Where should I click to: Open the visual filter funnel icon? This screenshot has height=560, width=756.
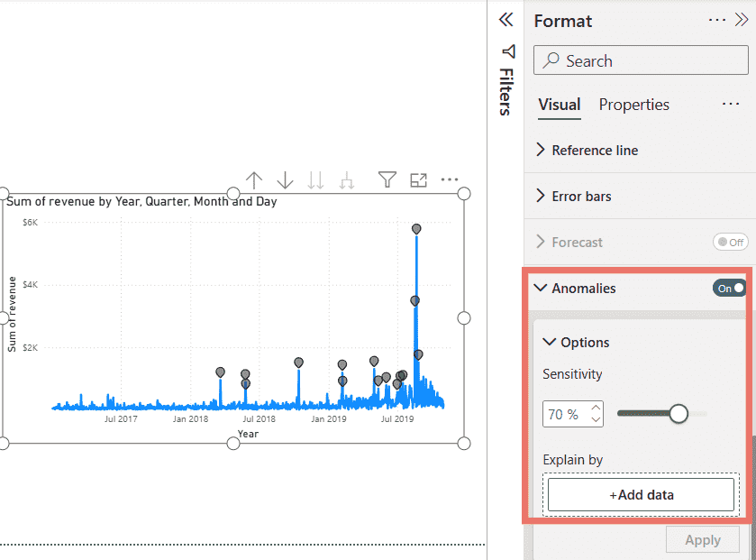[387, 179]
